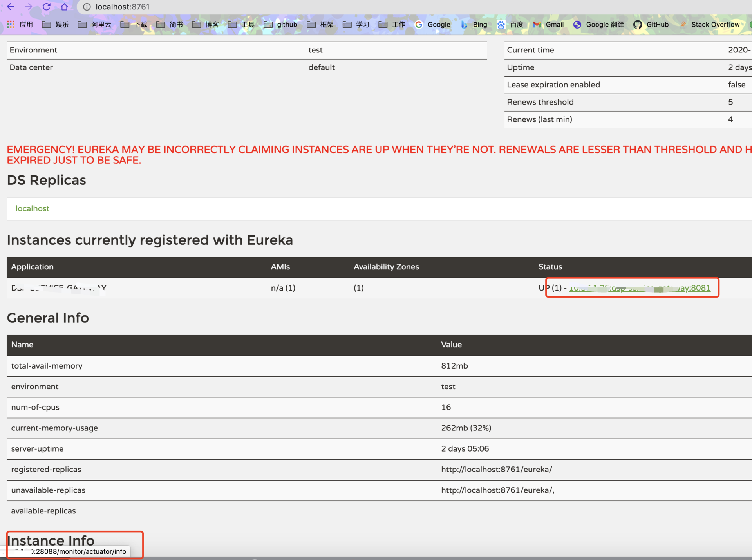Click the forward navigation arrow
The height and width of the screenshot is (560, 752).
click(28, 7)
